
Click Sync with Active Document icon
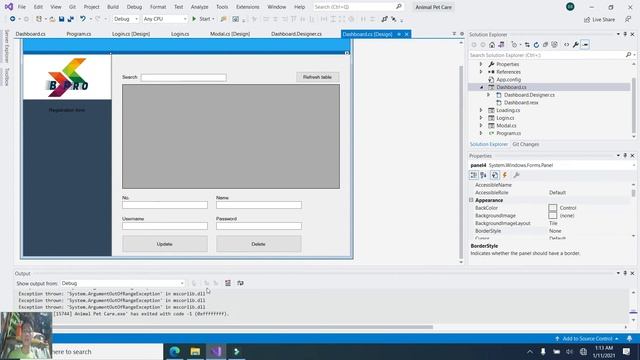[x=527, y=45]
